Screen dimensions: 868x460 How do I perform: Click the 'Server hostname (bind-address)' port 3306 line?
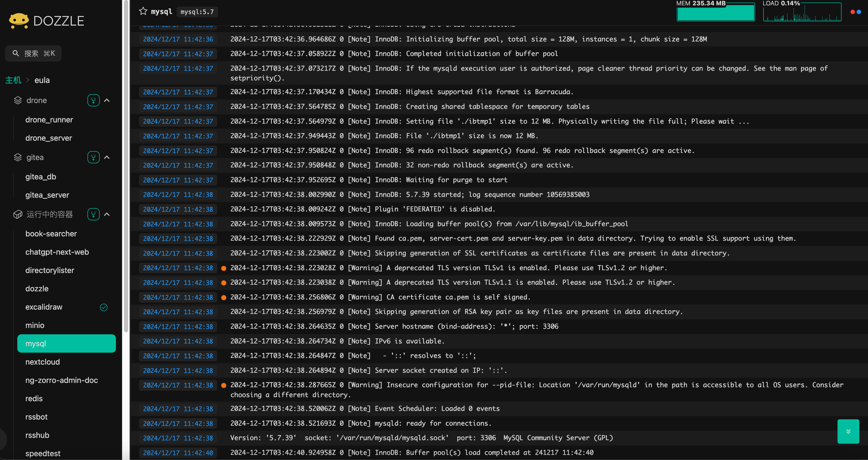(x=394, y=326)
